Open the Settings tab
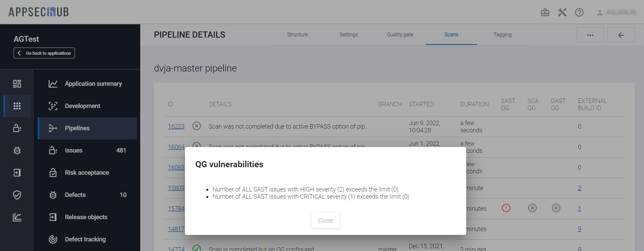Screen dimensions: 644x251 (x=349, y=35)
